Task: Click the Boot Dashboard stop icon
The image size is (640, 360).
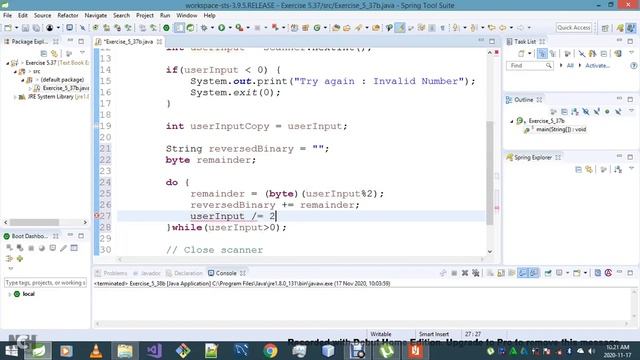Action: 31,248
